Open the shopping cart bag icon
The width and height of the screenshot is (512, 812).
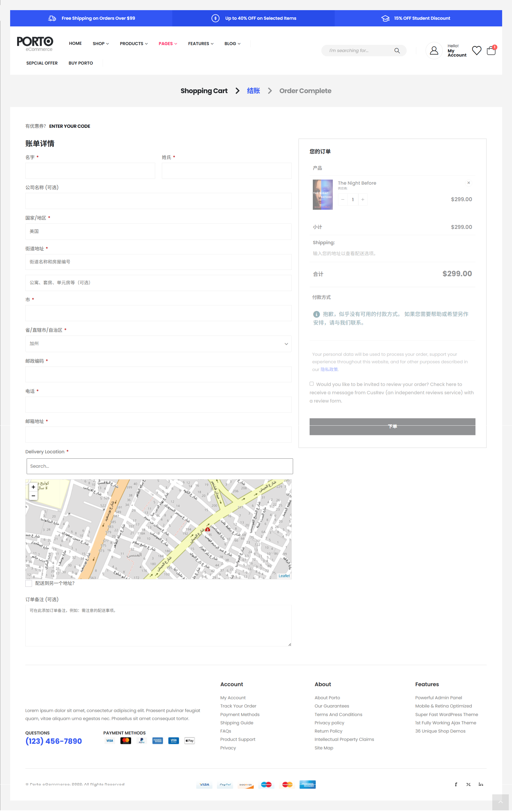(491, 51)
